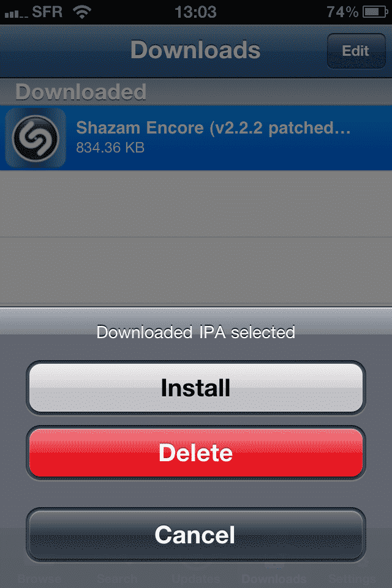The height and width of the screenshot is (588, 392).
Task: Switch to the Updates tab
Action: click(x=196, y=578)
